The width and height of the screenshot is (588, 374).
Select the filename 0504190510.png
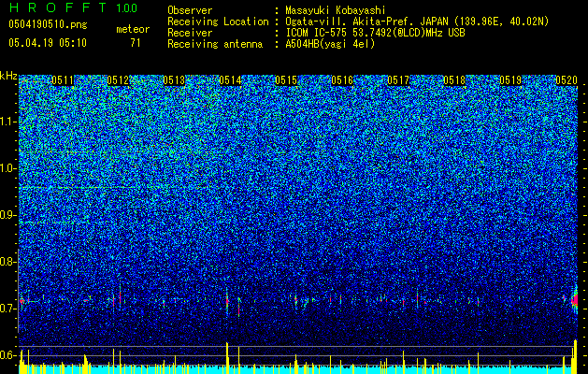coord(48,24)
